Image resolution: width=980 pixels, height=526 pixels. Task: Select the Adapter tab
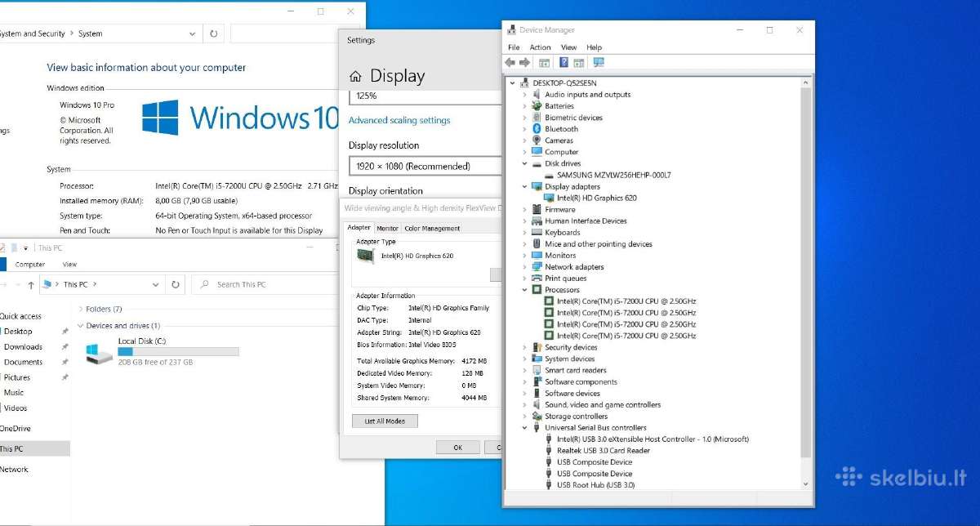(359, 228)
